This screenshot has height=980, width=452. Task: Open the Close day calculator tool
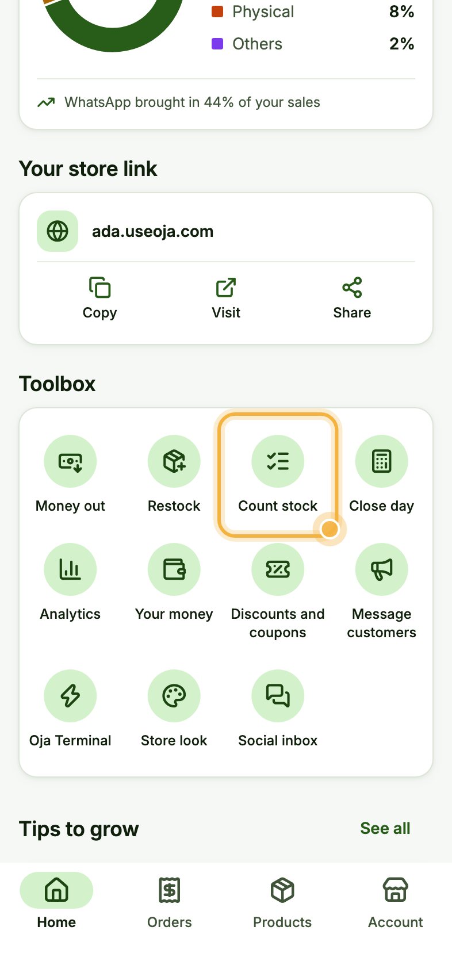point(382,474)
